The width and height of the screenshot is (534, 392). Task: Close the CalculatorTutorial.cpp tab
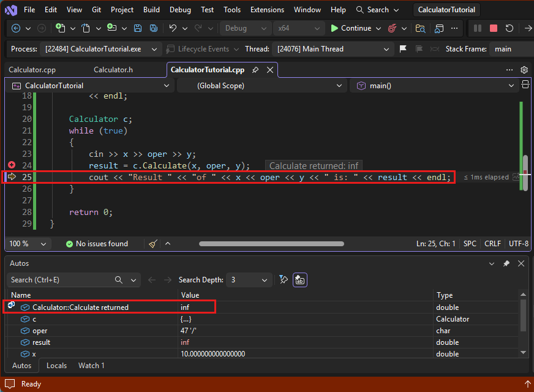[x=270, y=70]
